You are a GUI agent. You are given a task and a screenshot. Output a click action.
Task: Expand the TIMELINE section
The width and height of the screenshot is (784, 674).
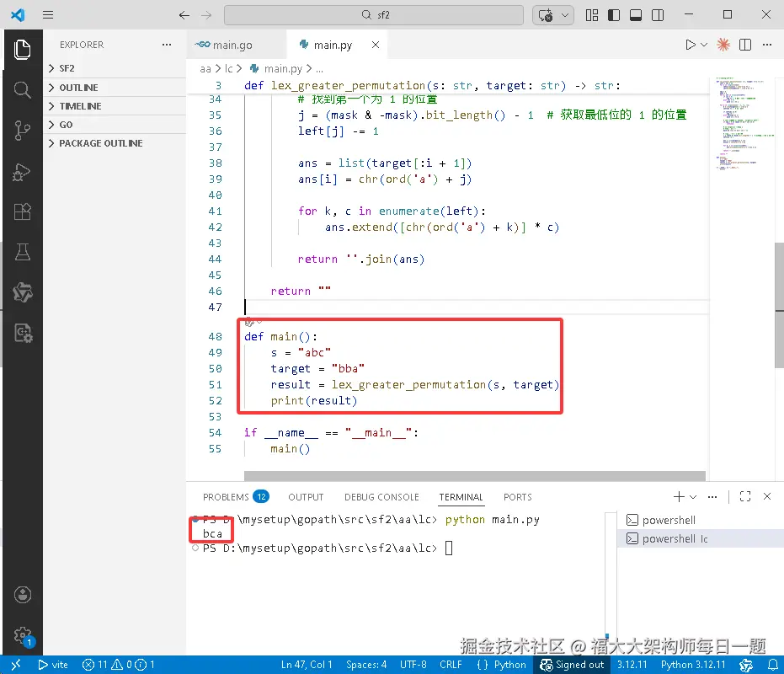(x=115, y=106)
